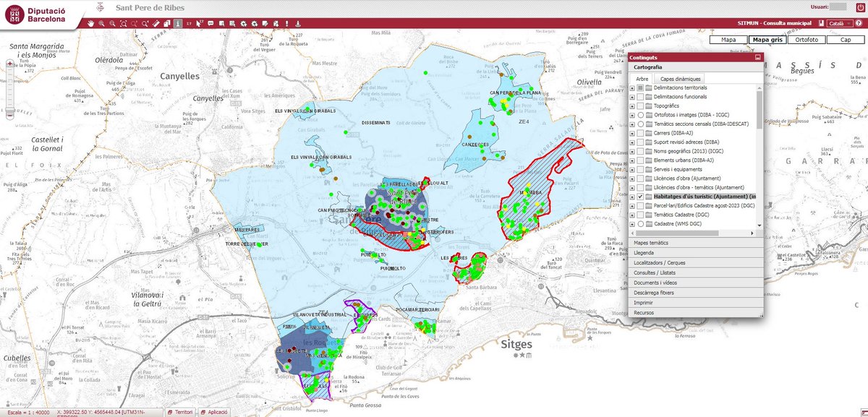The height and width of the screenshot is (417, 868).
Task: Go to previous zoom view
Action: pyautogui.click(x=134, y=24)
